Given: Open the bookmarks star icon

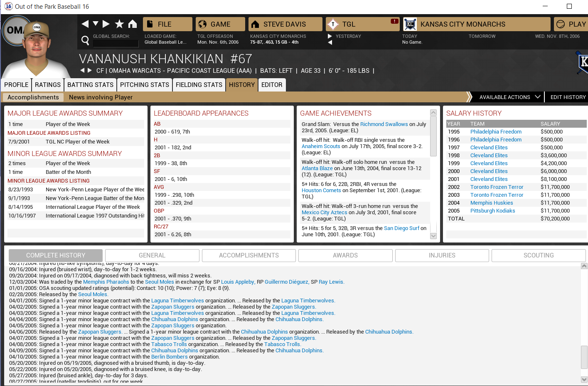Looking at the screenshot, I should [119, 24].
